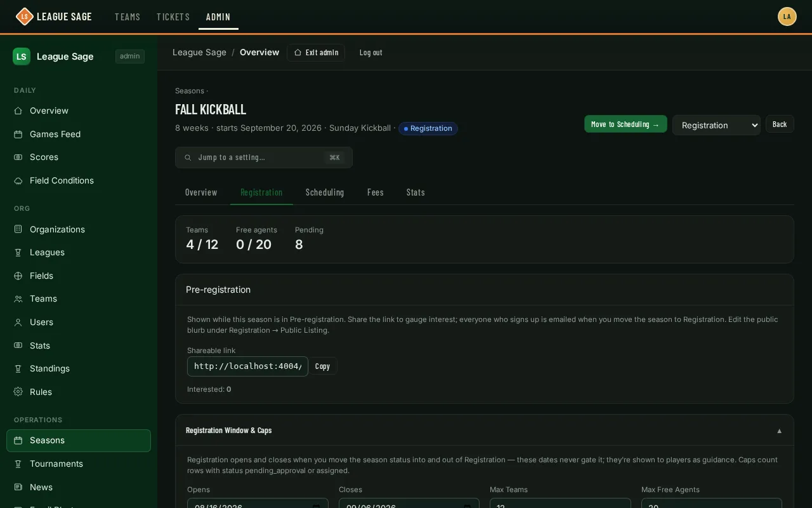Open the Teams menu in top navigation
Viewport: 812px width, 508px height.
click(x=128, y=17)
